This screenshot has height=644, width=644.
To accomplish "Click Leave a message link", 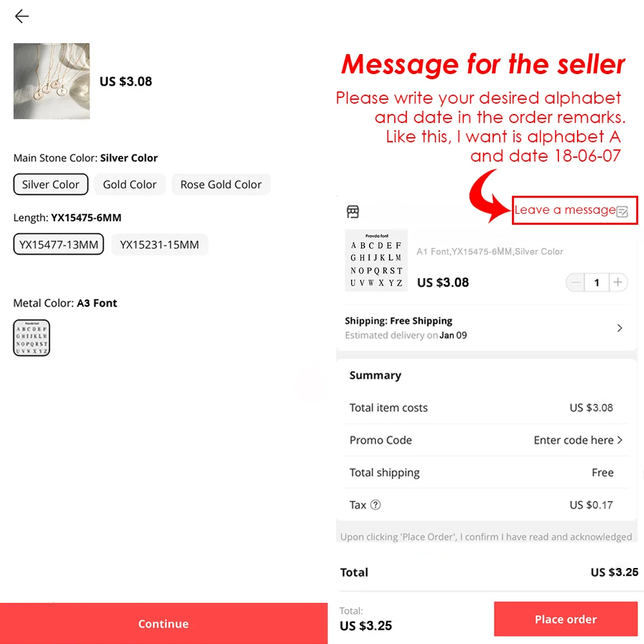I will click(565, 210).
